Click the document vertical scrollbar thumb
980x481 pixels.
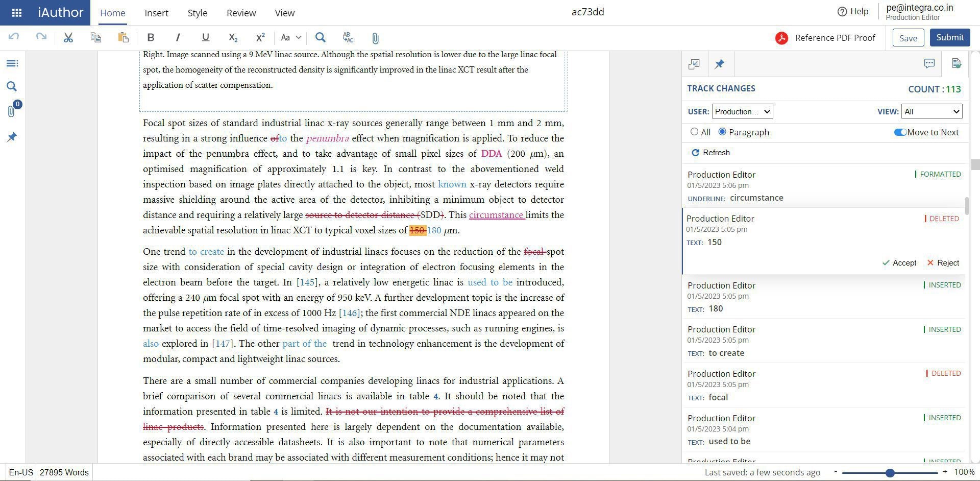click(975, 164)
